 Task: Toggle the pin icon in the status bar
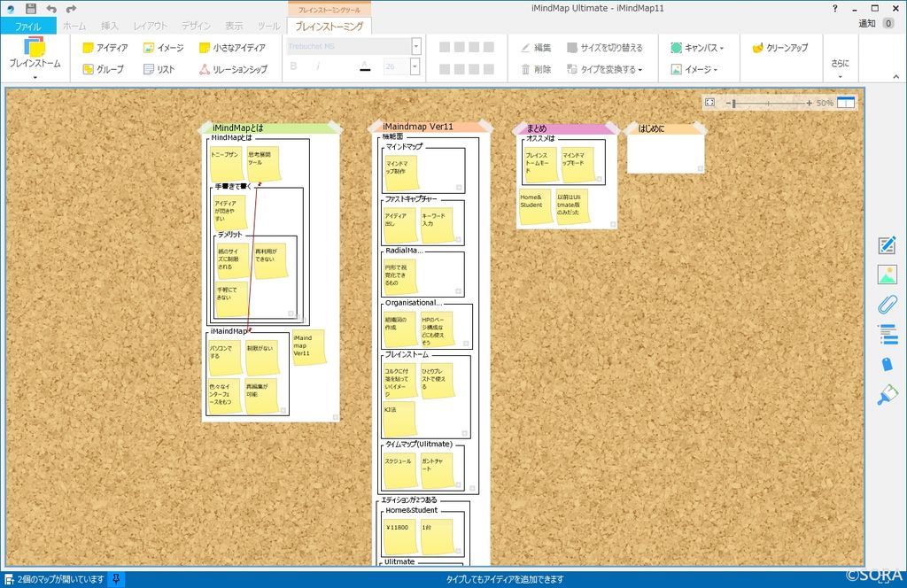point(117,580)
